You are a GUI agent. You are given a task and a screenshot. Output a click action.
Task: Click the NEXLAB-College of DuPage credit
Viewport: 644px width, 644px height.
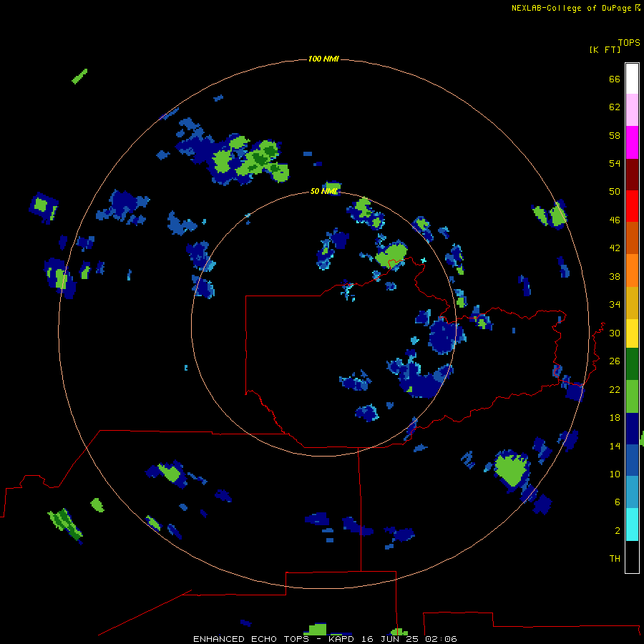point(571,8)
